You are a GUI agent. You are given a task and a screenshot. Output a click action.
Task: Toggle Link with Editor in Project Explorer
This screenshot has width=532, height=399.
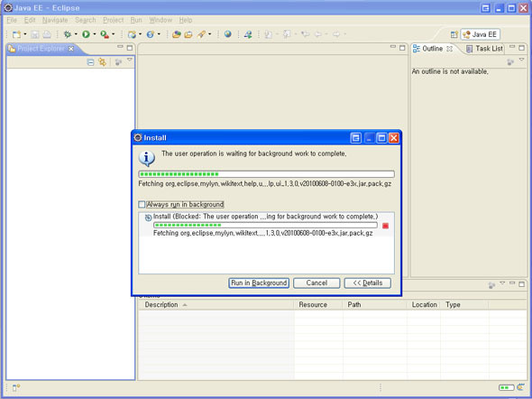102,62
